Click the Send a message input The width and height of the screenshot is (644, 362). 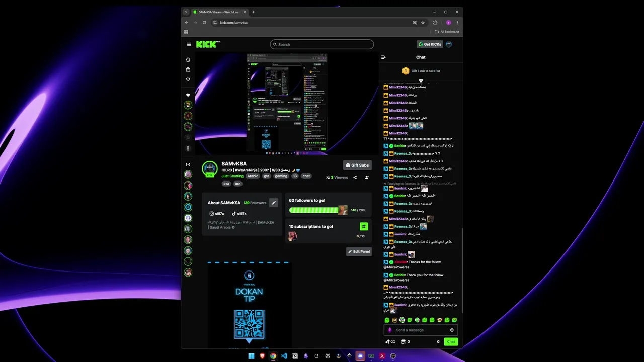[x=421, y=330]
